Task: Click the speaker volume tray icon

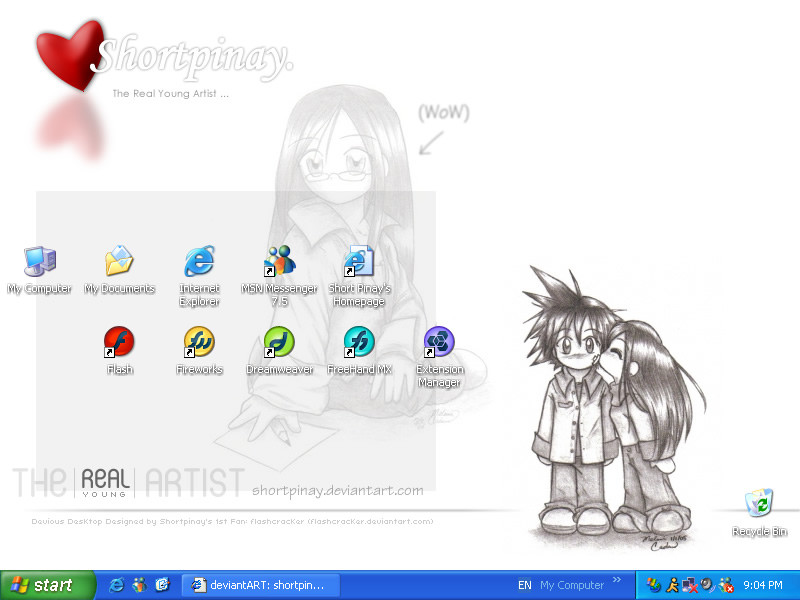Action: tap(708, 585)
